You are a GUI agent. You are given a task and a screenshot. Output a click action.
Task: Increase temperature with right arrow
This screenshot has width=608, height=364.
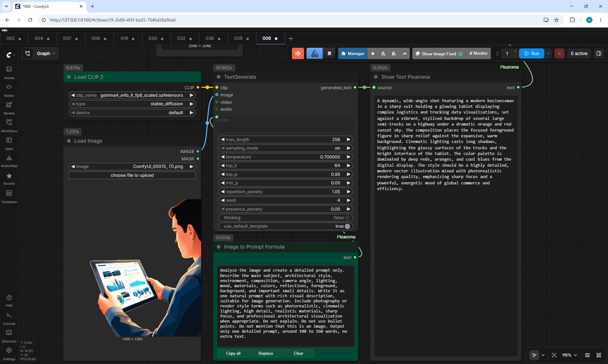[349, 157]
